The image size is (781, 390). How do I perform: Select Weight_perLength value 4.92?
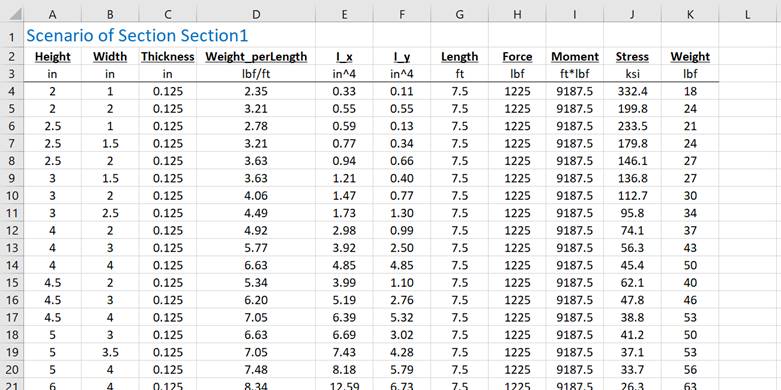coord(256,231)
